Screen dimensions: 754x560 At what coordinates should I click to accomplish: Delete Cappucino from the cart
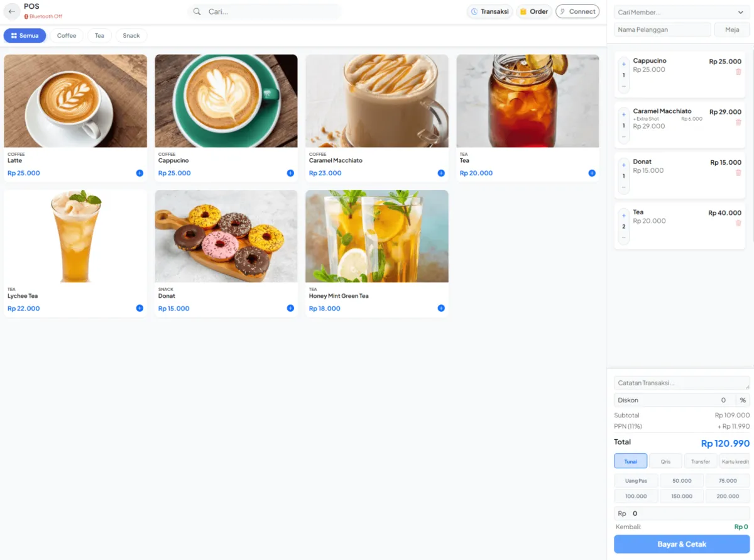click(x=738, y=72)
